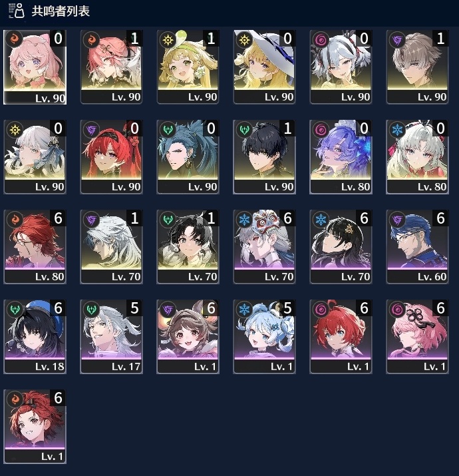Click havoc icon on pink-haired Lv. 1 character
459x476 pixels.
(397, 310)
